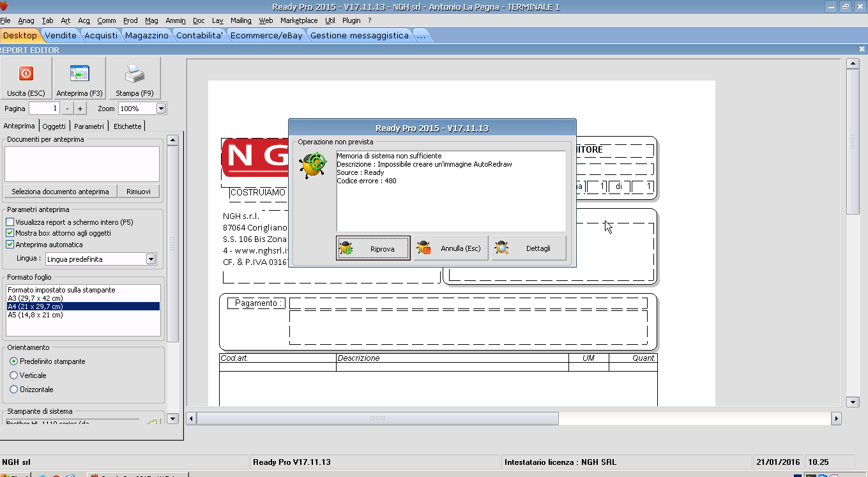Image resolution: width=868 pixels, height=477 pixels.
Task: Click the bug target icon in error dialog
Action: click(313, 165)
